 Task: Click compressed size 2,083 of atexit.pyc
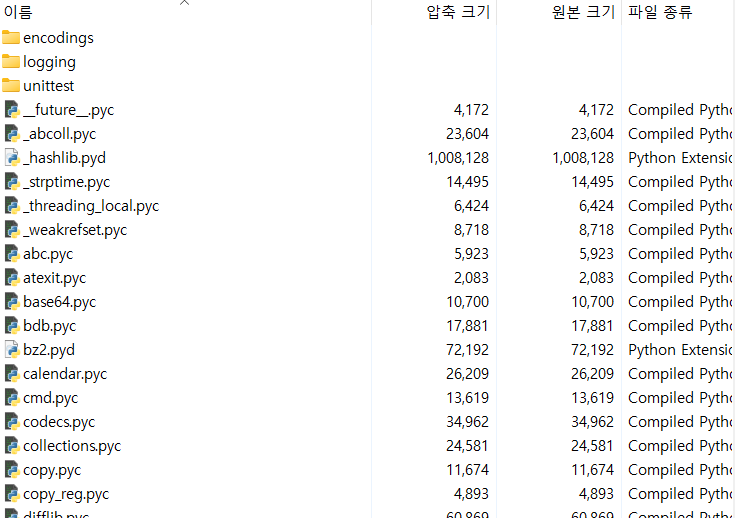tap(471, 278)
